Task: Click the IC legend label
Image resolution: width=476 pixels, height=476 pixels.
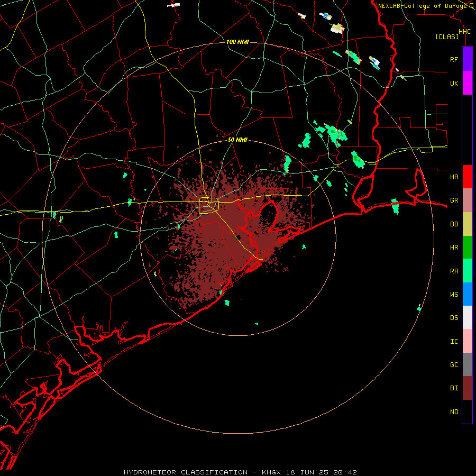Action: 454,341
